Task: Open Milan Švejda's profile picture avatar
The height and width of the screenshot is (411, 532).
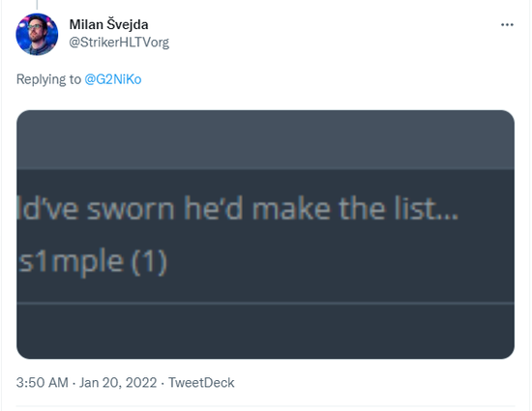Action: 37,34
